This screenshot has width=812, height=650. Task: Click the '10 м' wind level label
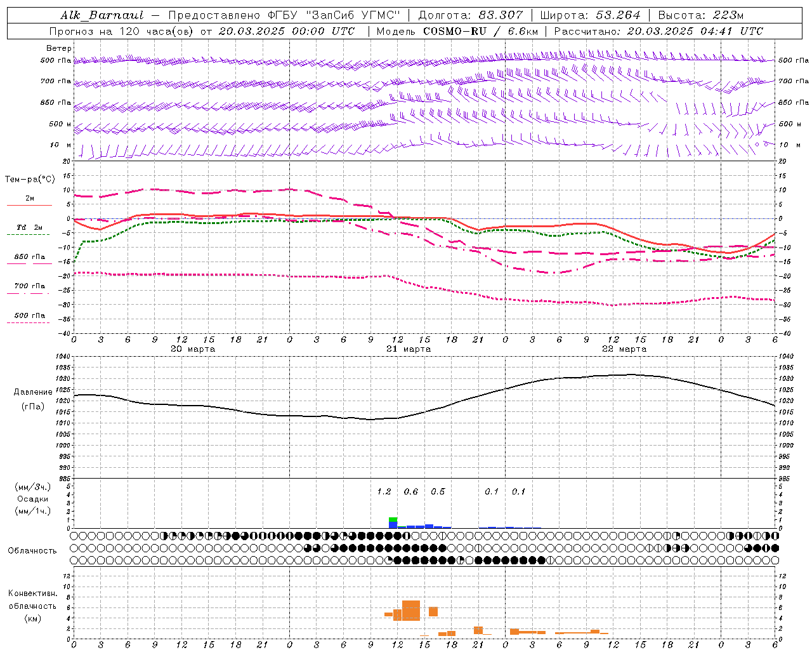pyautogui.click(x=60, y=145)
